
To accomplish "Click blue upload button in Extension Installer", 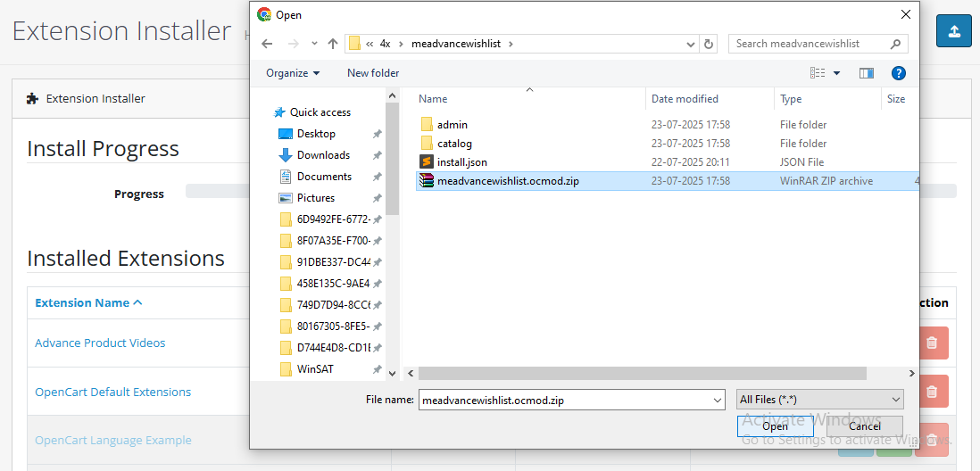I will coord(954,30).
